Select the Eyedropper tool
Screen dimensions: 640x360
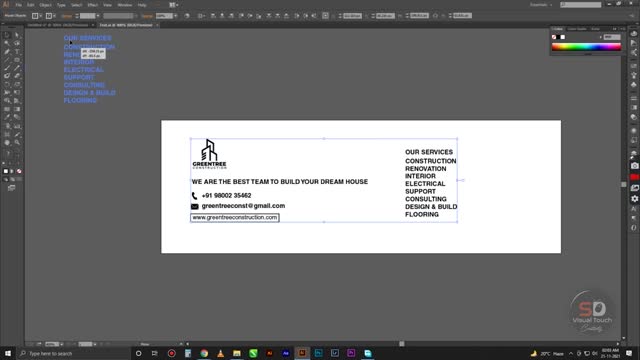click(x=7, y=117)
